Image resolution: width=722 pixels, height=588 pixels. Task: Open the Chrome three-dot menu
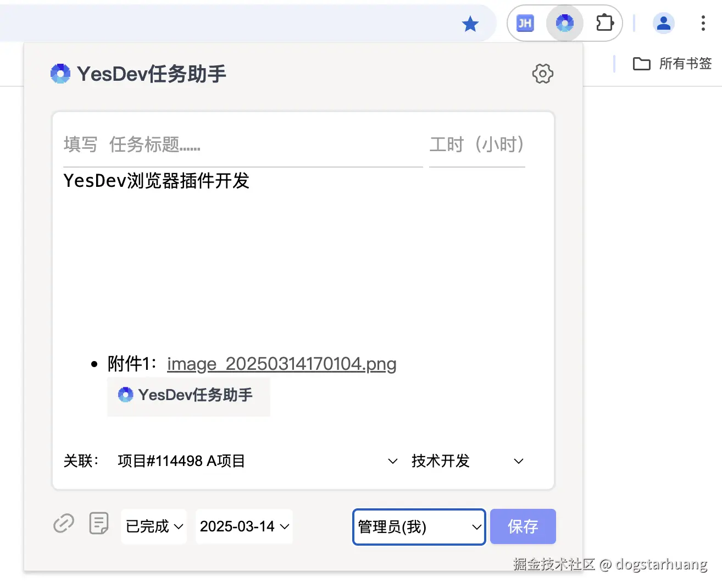click(703, 23)
